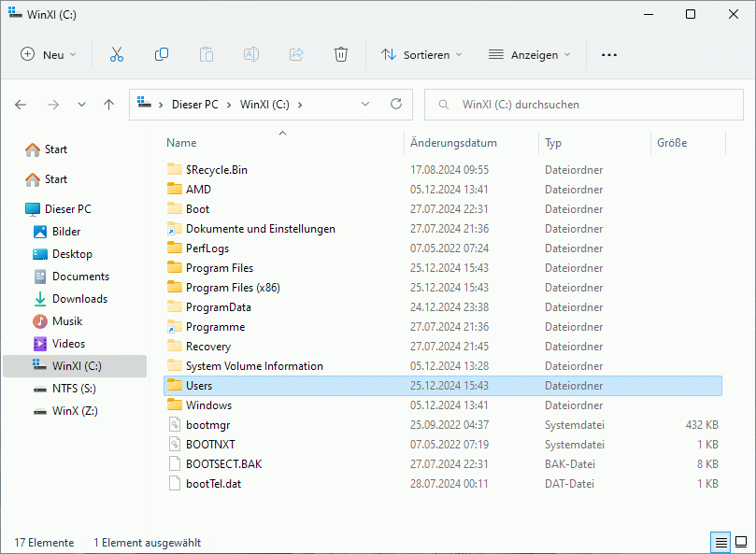The height and width of the screenshot is (554, 756).
Task: Click the WinXI (C:) durchsuchen search field
Action: [x=583, y=105]
